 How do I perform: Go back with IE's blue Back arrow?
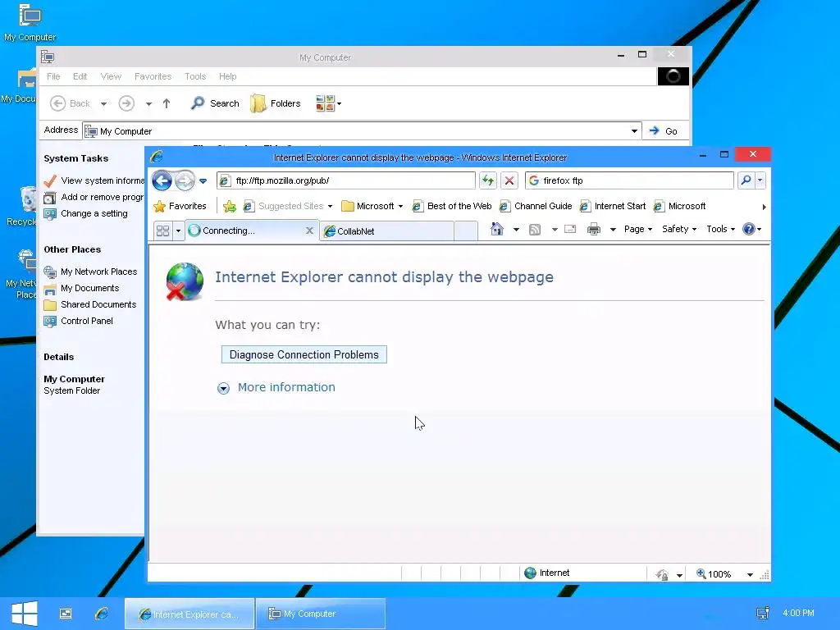click(162, 180)
